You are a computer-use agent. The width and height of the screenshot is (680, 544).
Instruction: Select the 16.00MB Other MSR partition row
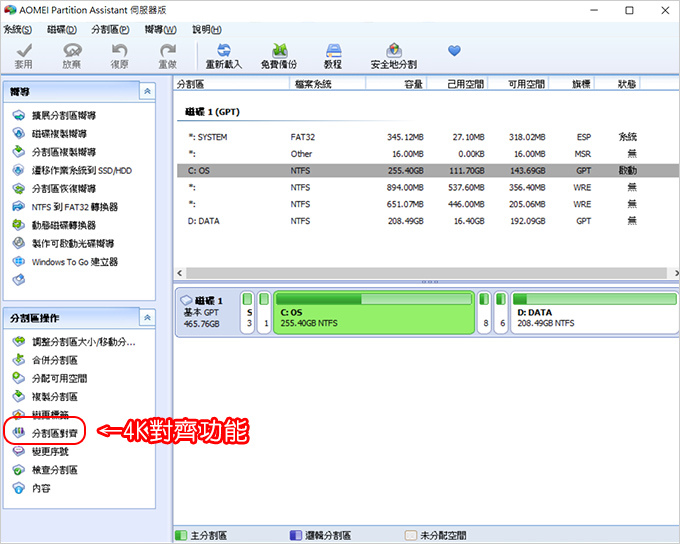pos(427,154)
